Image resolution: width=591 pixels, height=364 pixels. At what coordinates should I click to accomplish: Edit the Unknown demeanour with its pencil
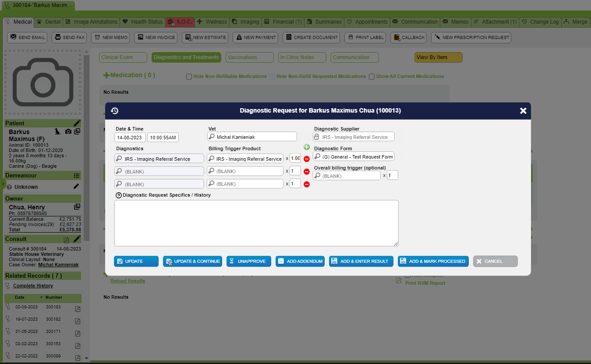click(76, 187)
